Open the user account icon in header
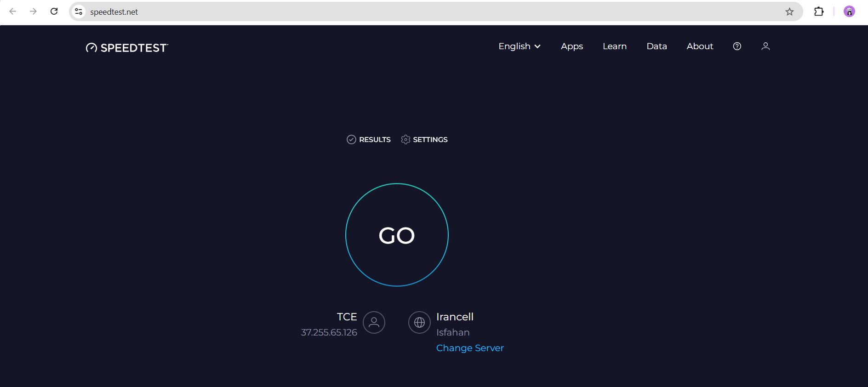 [x=765, y=46]
